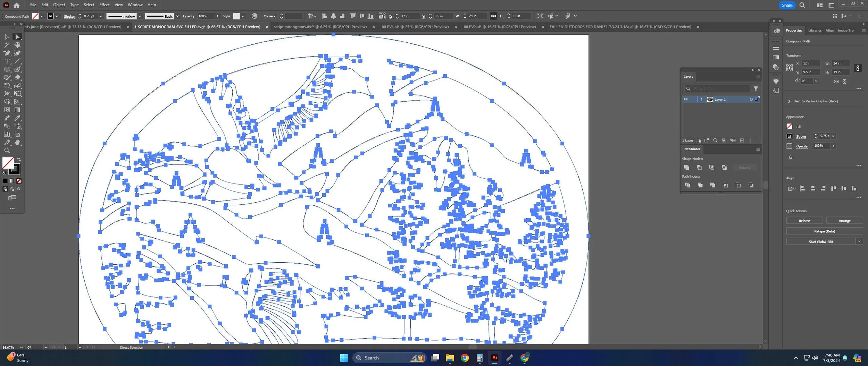
Task: Expand Layer 1 sublayers arrow
Action: (702, 99)
